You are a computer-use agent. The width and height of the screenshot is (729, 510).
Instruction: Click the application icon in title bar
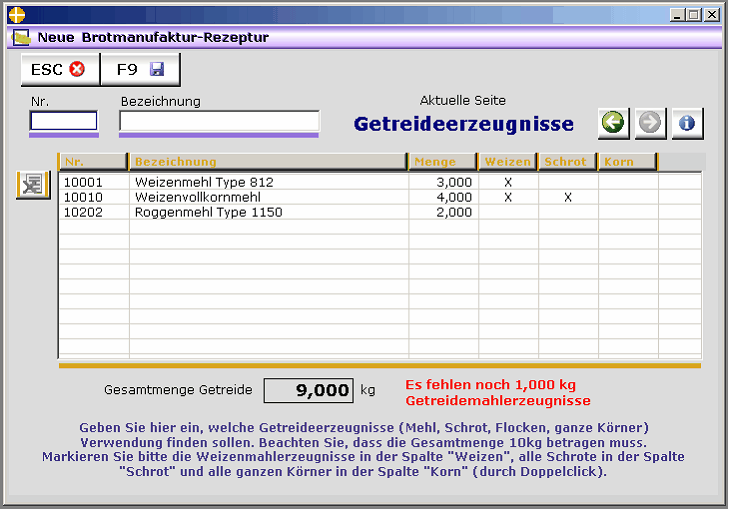click(x=17, y=15)
